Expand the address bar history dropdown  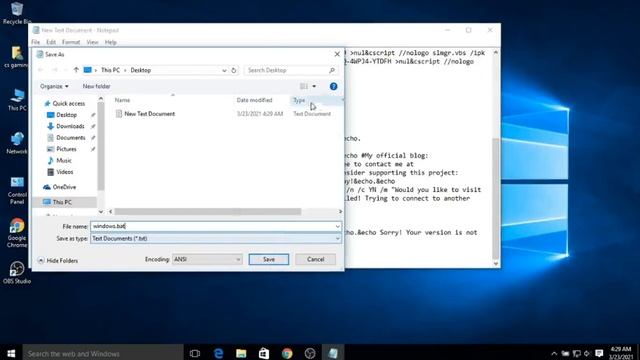tap(224, 70)
